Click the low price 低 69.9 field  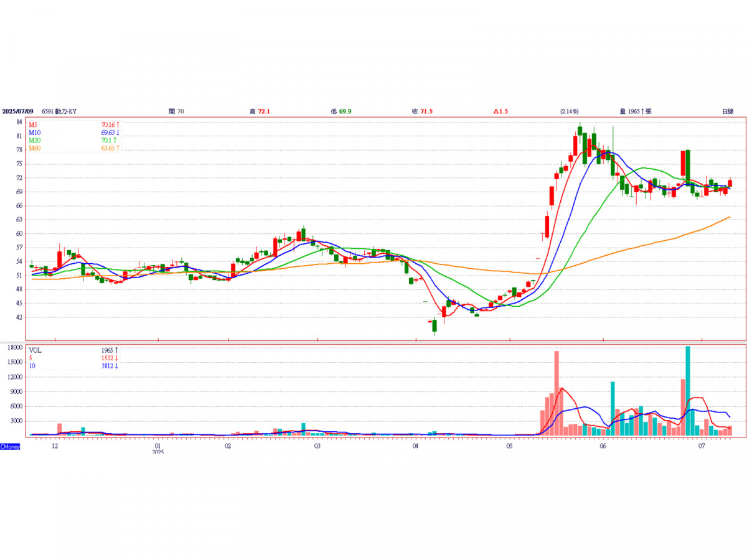click(341, 111)
